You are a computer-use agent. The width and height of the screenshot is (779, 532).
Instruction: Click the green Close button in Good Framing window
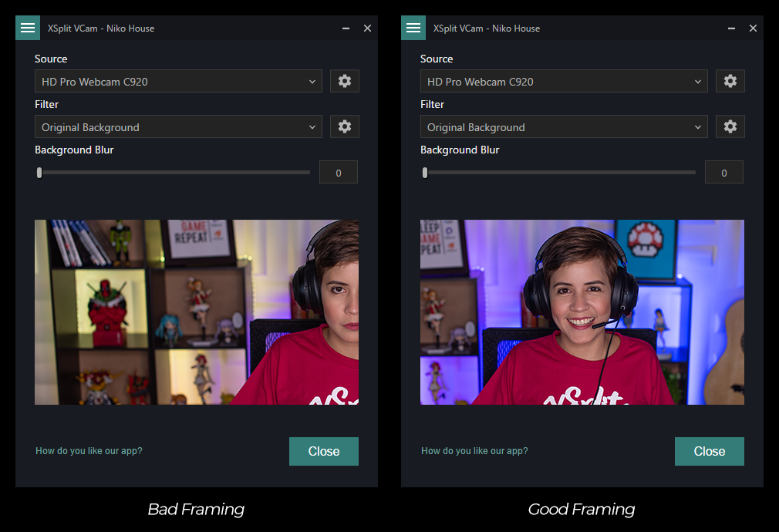point(710,451)
